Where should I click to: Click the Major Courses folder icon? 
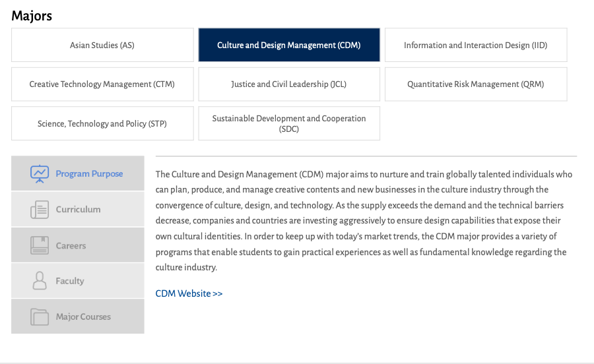(x=40, y=317)
